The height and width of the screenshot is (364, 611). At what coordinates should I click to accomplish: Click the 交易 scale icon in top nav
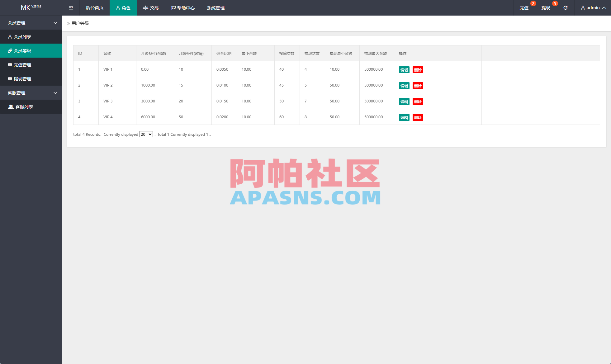[x=145, y=8]
